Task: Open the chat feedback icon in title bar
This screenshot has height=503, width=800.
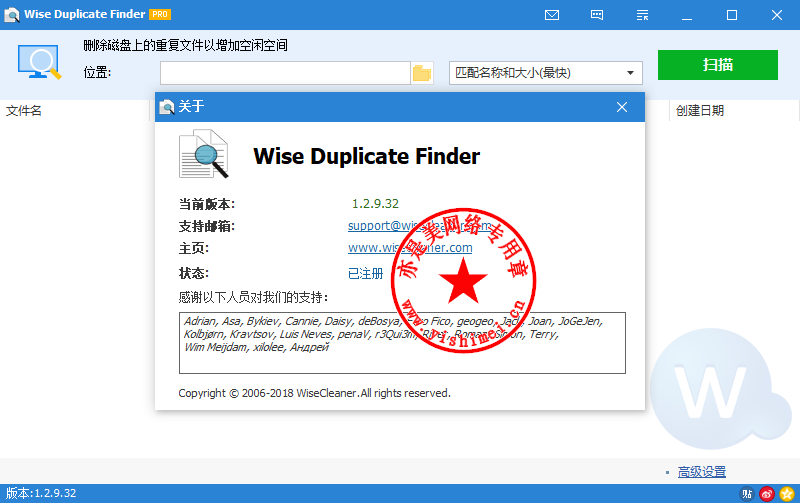Action: [x=596, y=15]
